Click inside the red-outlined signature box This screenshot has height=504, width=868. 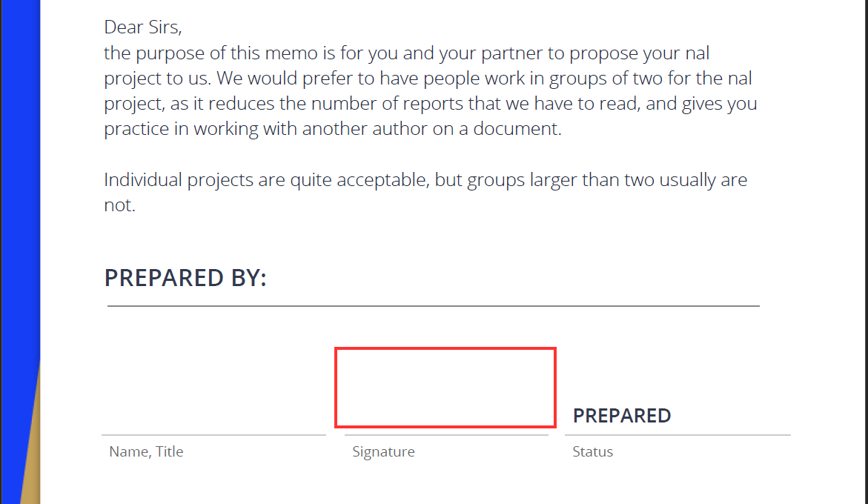click(445, 387)
